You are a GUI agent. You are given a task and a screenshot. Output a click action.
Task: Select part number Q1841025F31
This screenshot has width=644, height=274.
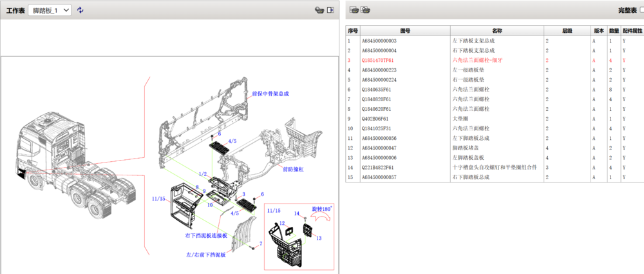376,128
